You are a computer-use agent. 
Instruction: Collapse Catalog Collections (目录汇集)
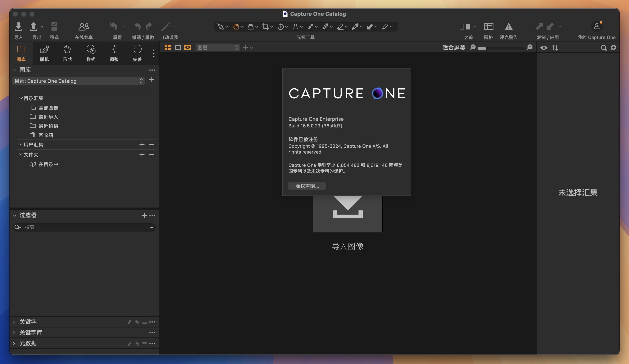coord(21,98)
